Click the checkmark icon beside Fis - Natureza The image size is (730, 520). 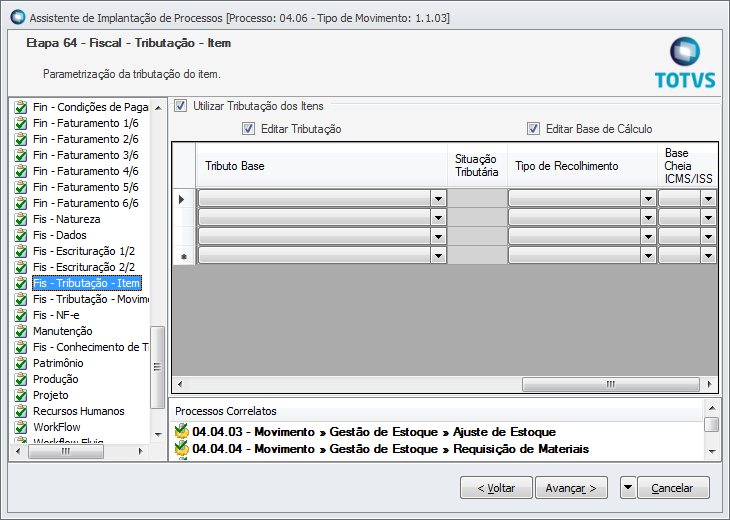click(20, 219)
